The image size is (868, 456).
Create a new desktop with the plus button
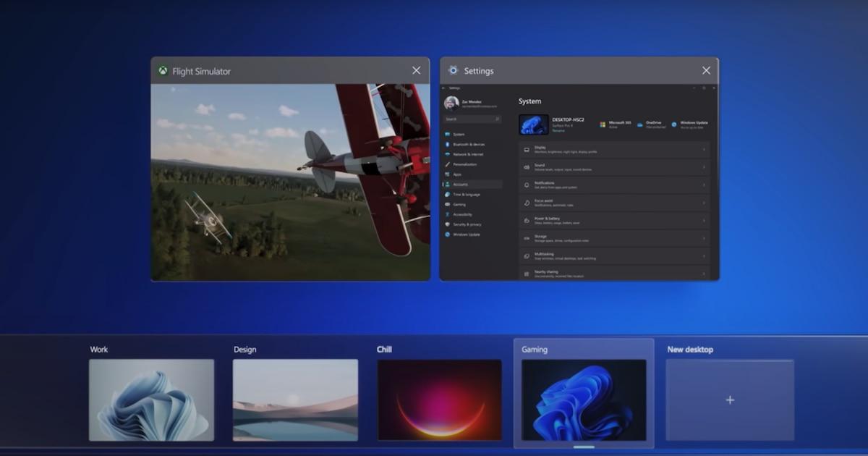pyautogui.click(x=730, y=399)
